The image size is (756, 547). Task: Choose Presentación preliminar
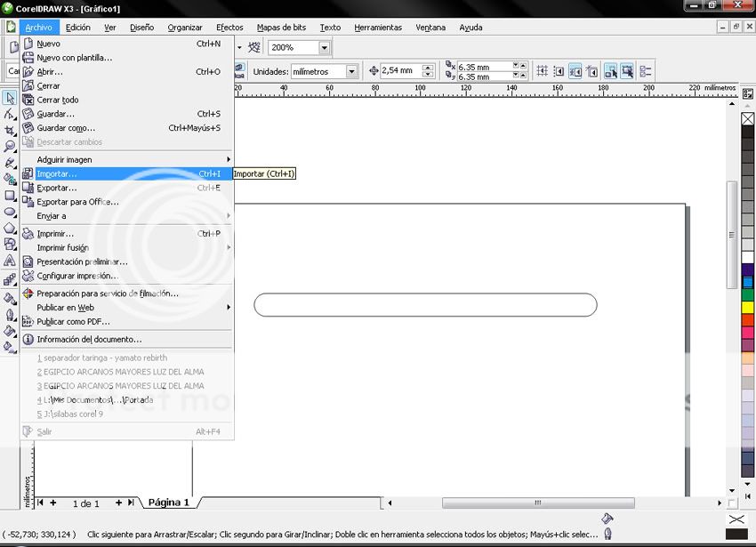[125, 261]
